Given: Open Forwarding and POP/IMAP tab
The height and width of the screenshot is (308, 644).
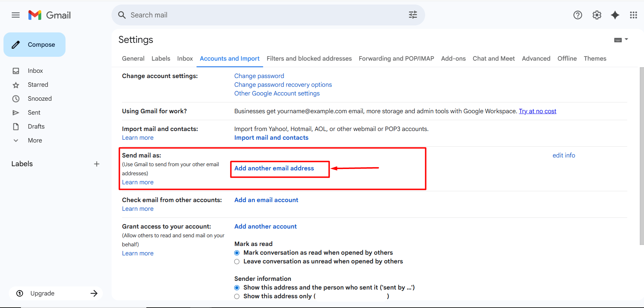Looking at the screenshot, I should coord(396,59).
